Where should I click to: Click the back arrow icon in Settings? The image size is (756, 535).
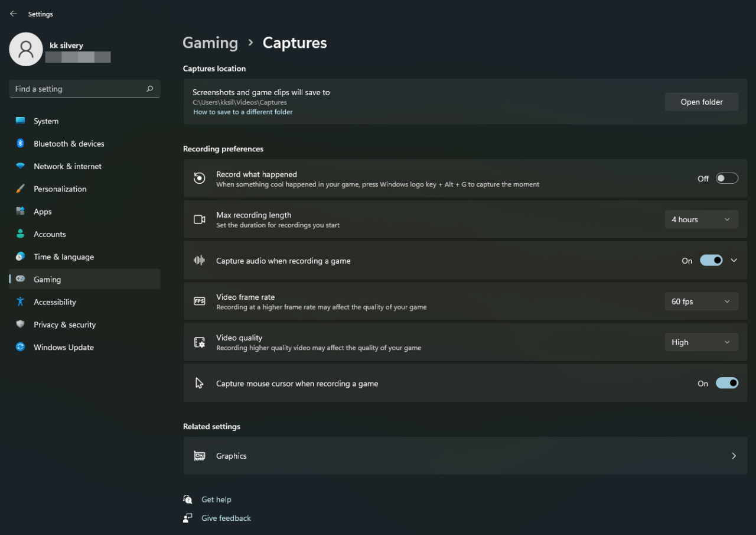[14, 14]
